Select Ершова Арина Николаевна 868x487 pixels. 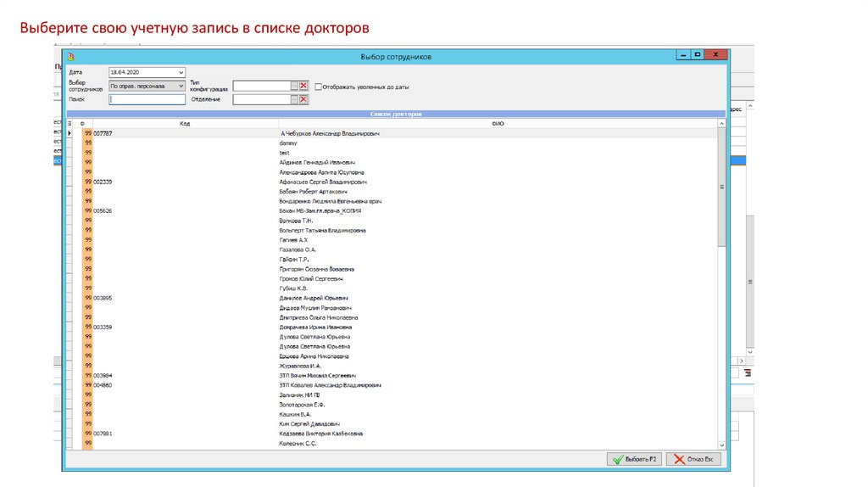(x=314, y=356)
